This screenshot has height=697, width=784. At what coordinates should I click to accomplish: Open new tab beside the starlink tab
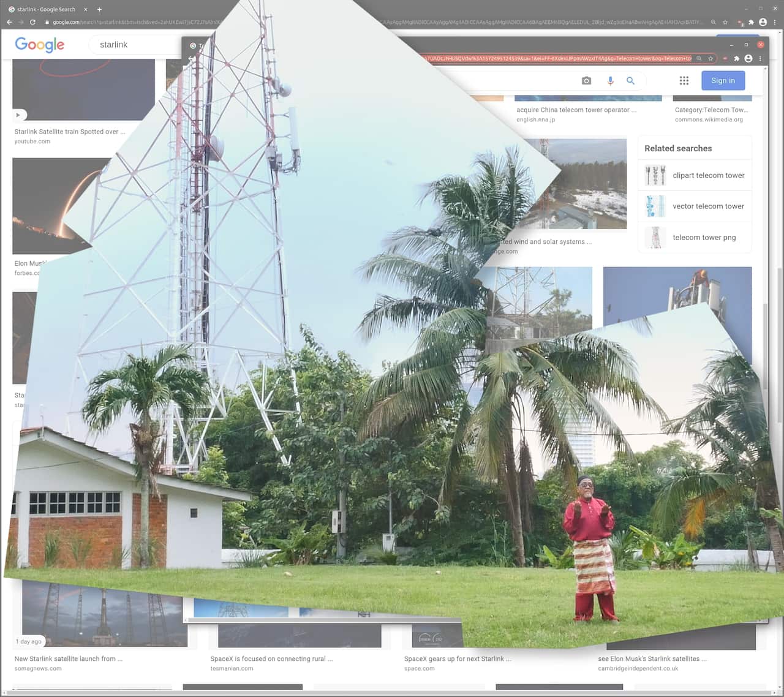point(99,9)
